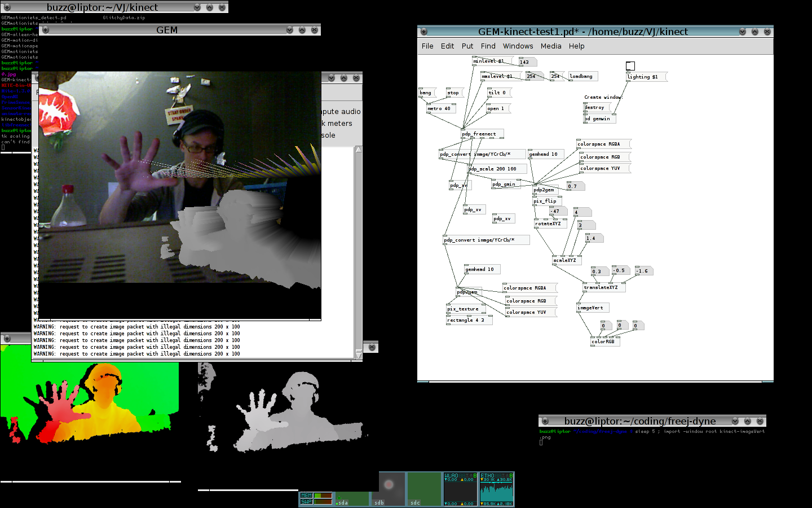The height and width of the screenshot is (508, 812).
Task: Click the maxlevel $1 message box
Action: tap(501, 76)
